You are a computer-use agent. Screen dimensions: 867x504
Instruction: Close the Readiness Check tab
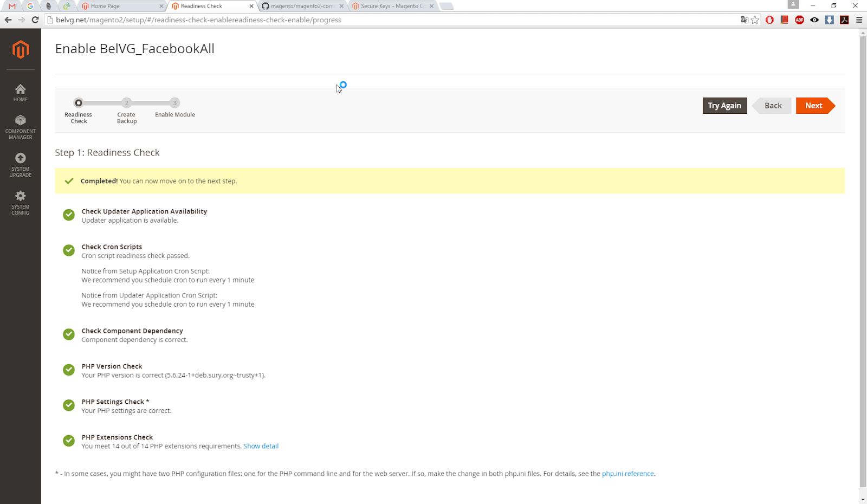point(251,6)
